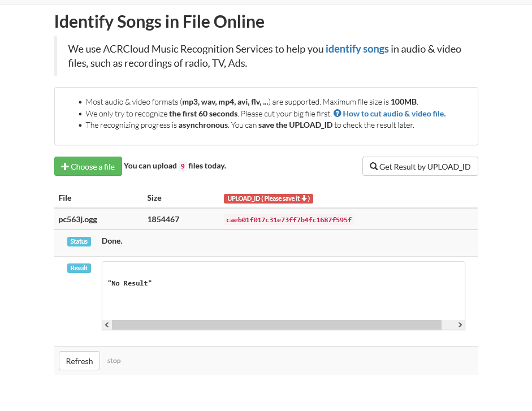
Task: Open Get Result by UPLOAD_ID
Action: (420, 166)
